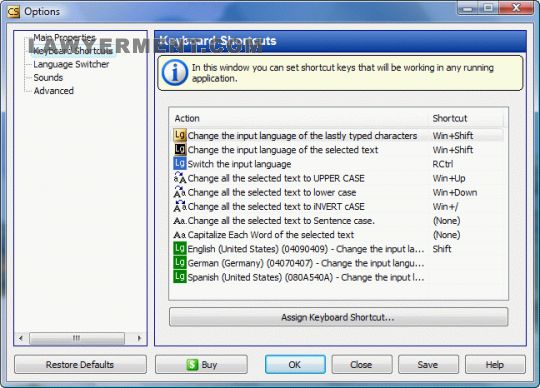Select Keyboard Shortcuts in the tree
Screen dimensions: 540x388
[x=73, y=51]
